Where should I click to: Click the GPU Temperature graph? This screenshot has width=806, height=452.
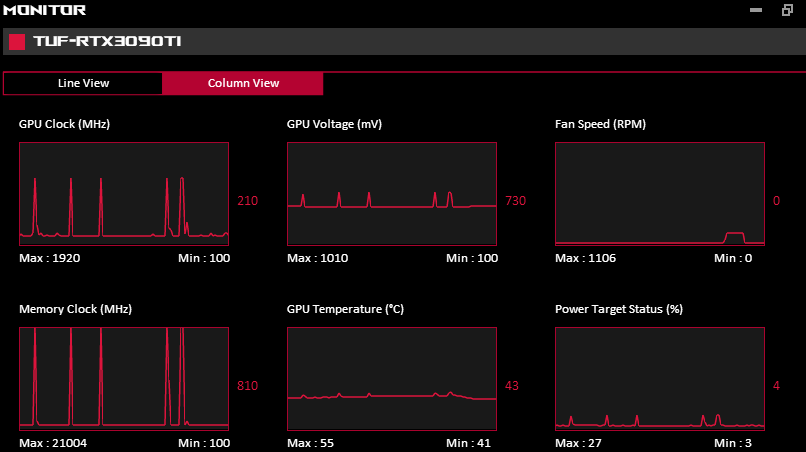tap(392, 378)
